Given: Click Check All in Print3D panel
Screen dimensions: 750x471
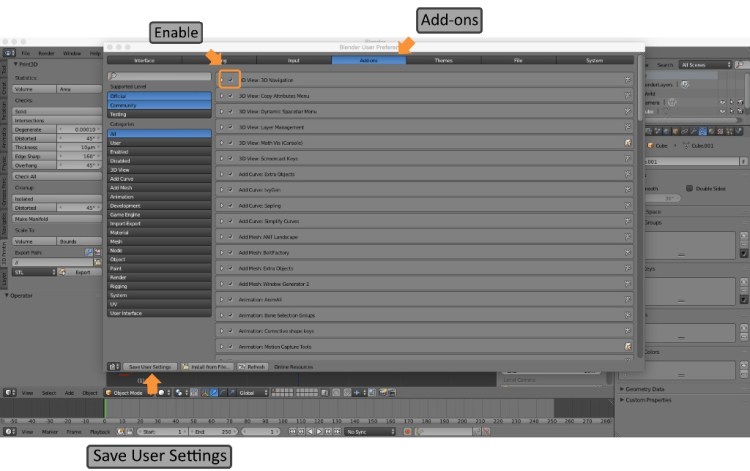Looking at the screenshot, I should pos(57,176).
